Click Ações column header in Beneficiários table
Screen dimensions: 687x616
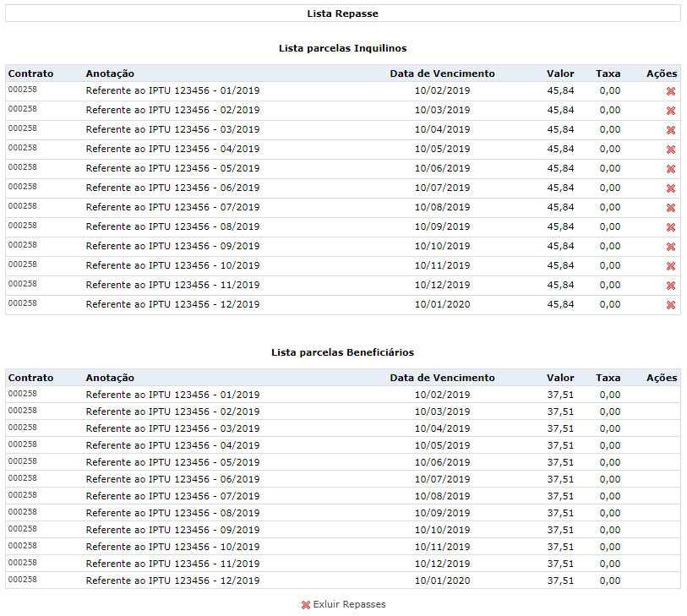coord(662,378)
